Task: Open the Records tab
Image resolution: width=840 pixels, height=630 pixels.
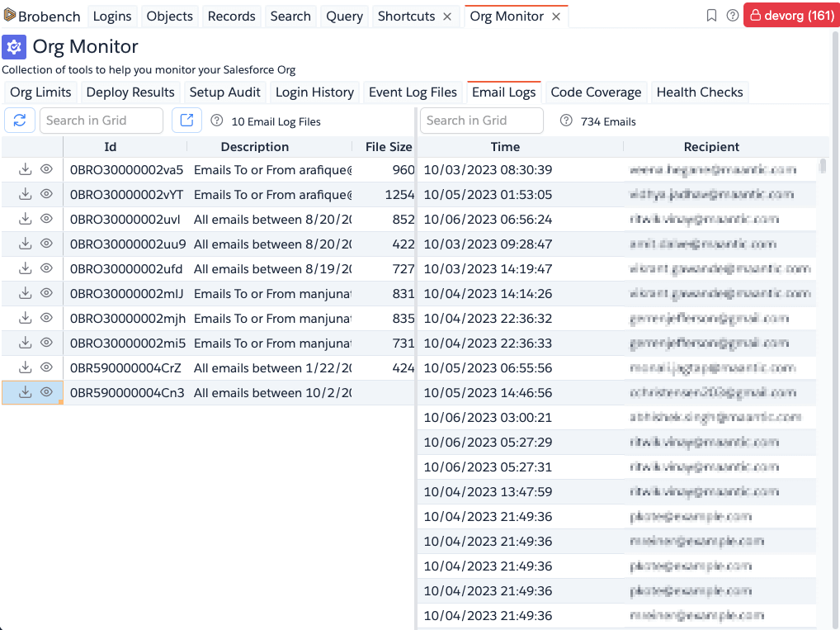Action: pos(231,16)
